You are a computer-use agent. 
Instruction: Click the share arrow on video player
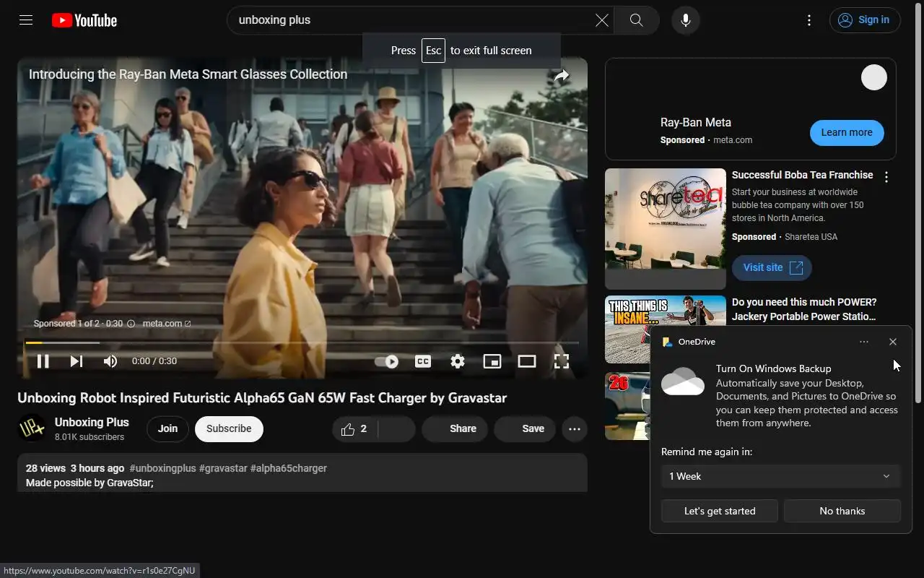pos(562,75)
